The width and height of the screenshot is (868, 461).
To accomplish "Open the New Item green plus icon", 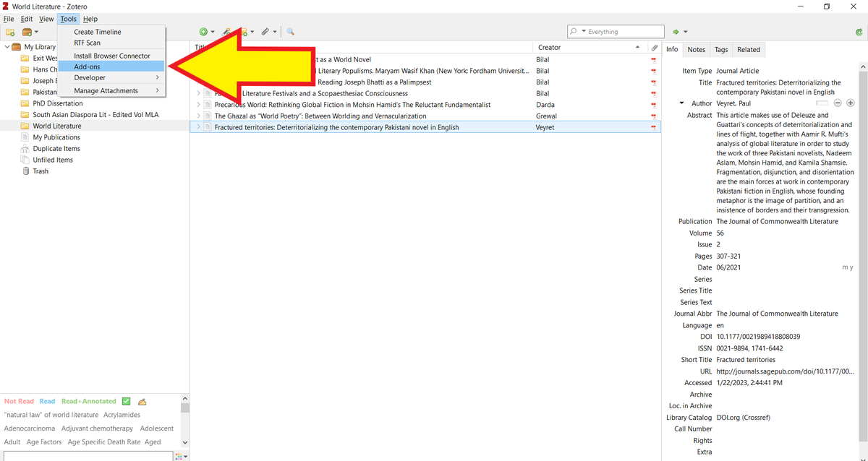I will 204,32.
